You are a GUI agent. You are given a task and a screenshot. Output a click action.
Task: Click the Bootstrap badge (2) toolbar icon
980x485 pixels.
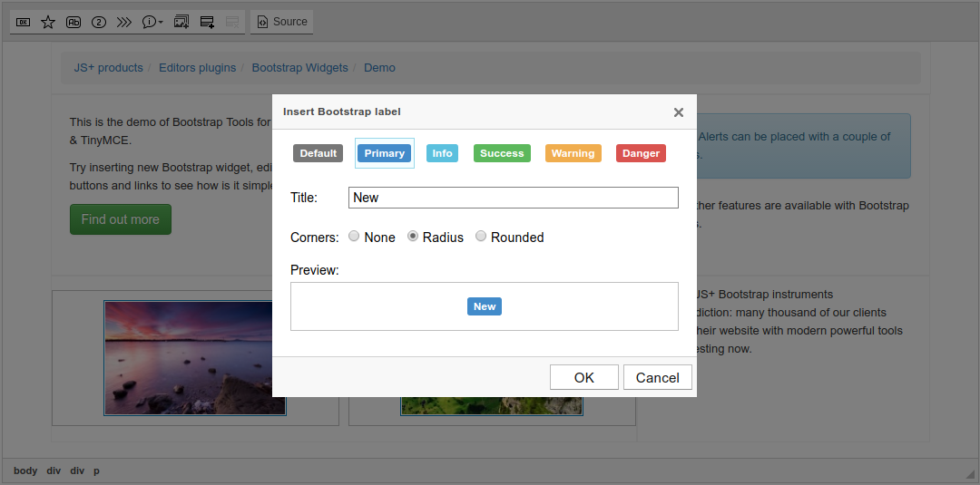tap(99, 22)
